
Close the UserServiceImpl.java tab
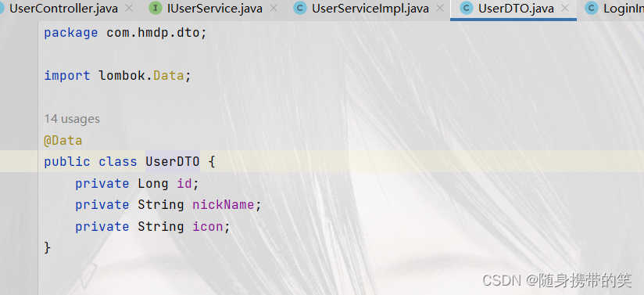tap(440, 8)
